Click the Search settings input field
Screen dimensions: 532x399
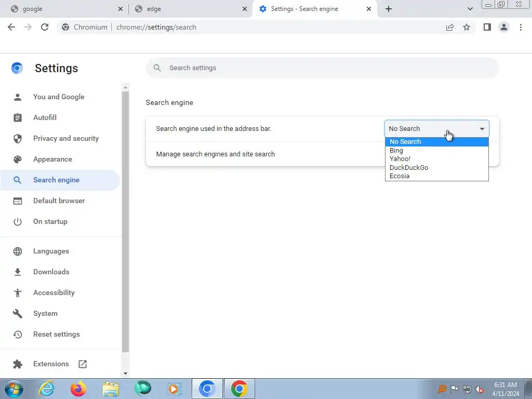[x=322, y=68]
